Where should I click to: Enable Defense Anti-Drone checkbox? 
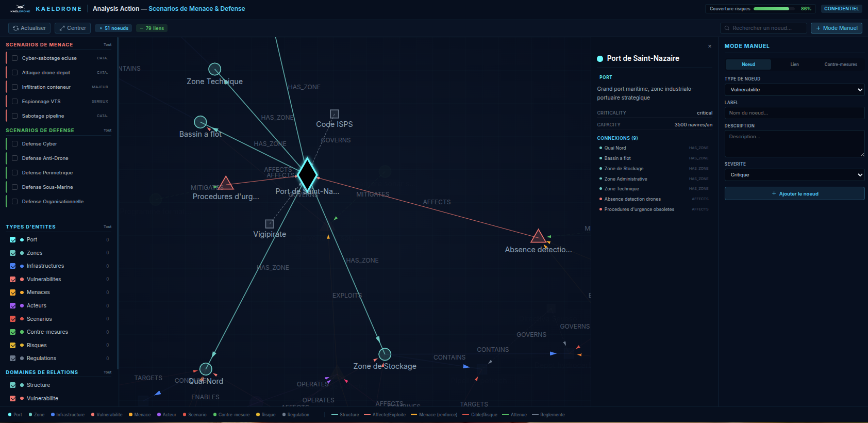point(15,158)
